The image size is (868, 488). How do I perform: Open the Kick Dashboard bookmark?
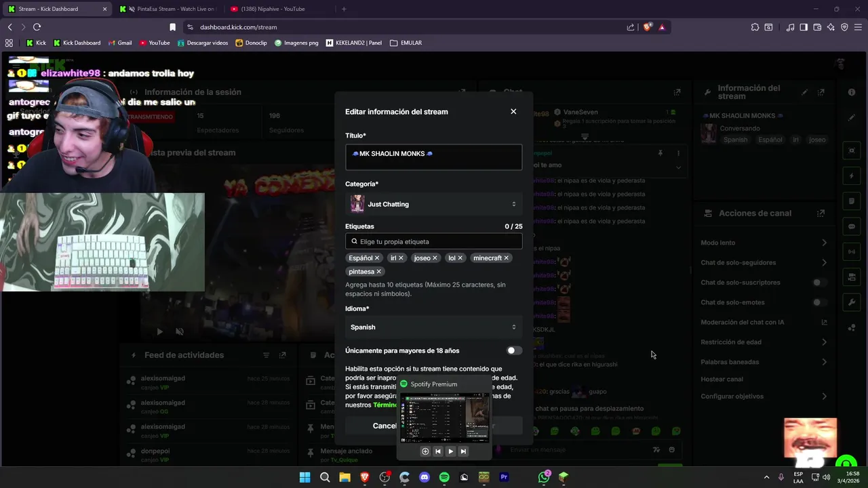[x=77, y=43]
